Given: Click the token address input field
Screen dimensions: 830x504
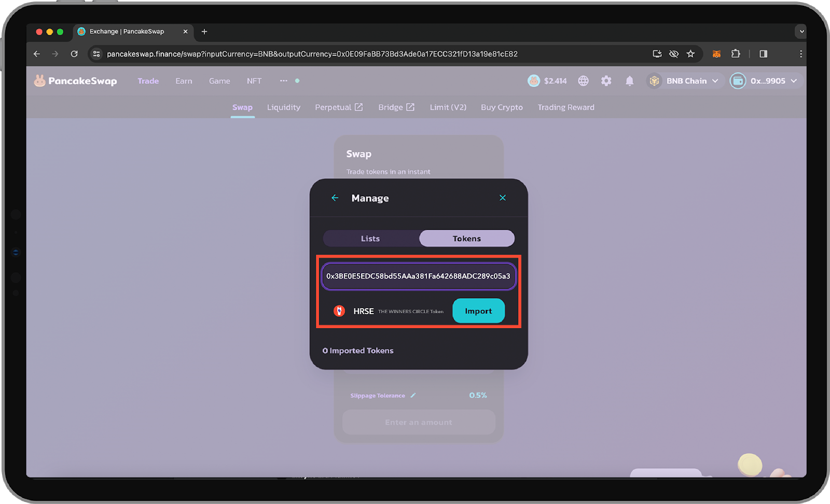Looking at the screenshot, I should click(418, 276).
